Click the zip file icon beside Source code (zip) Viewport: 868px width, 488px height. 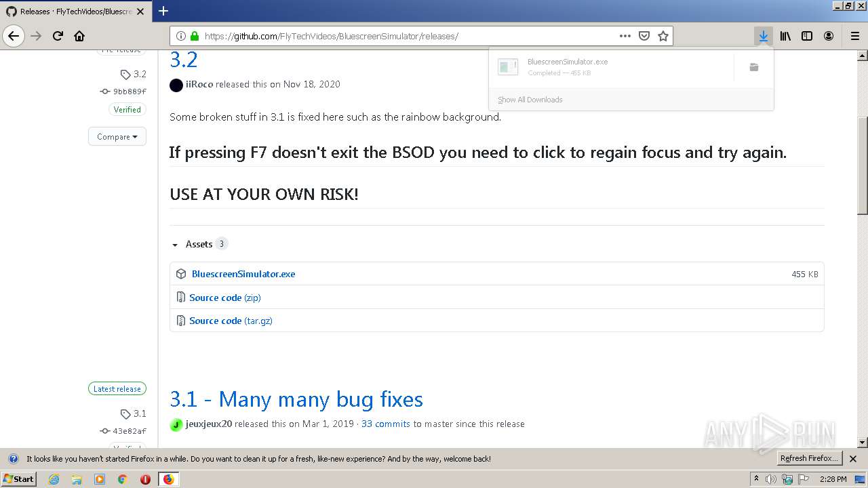[x=181, y=297]
